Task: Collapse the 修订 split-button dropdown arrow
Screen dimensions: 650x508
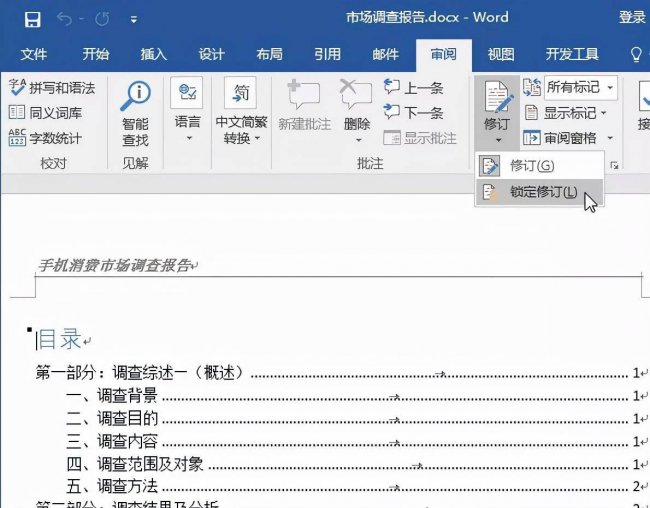Action: coord(498,141)
